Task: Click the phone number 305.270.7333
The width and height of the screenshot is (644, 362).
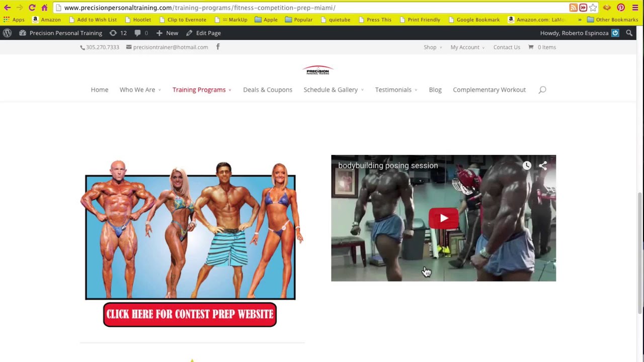Action: 100,47
